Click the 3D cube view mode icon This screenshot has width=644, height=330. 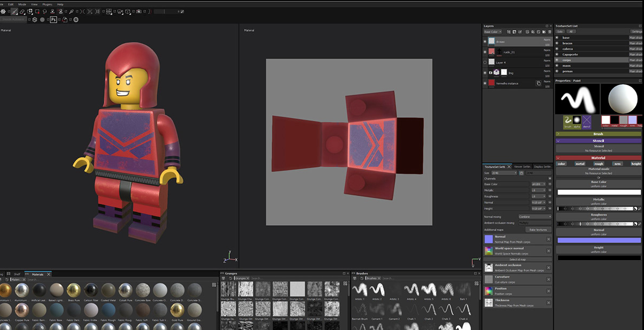(127, 11)
